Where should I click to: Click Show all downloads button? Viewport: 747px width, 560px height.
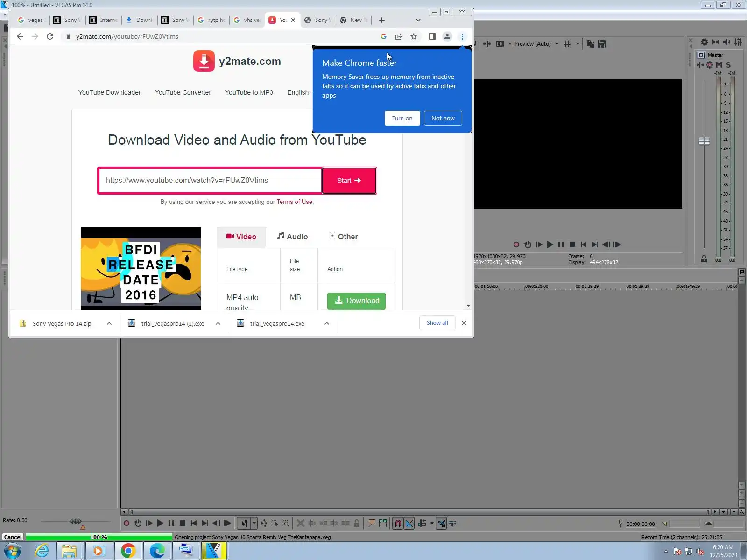[437, 323]
